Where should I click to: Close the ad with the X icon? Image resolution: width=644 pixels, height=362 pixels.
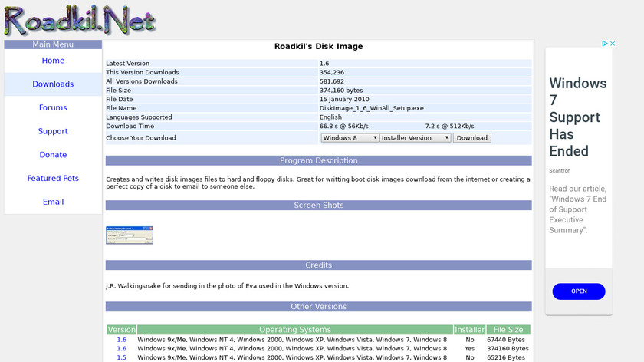pos(613,44)
